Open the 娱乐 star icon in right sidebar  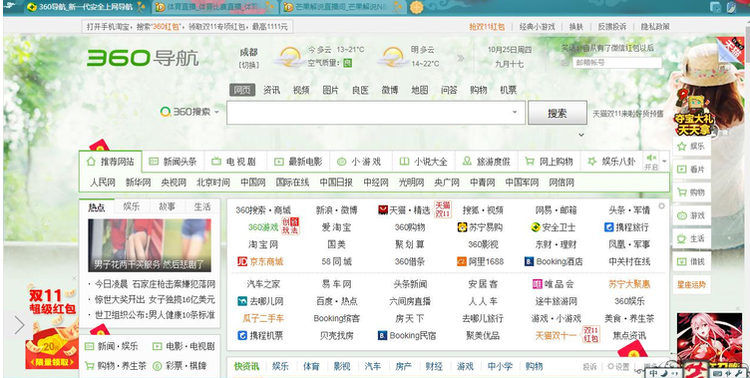point(681,146)
